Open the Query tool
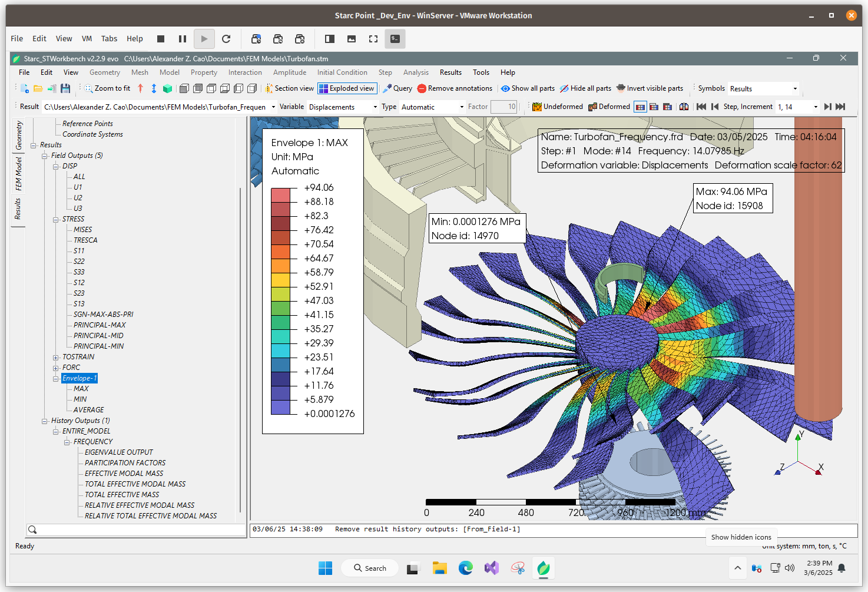The width and height of the screenshot is (868, 592). [397, 88]
